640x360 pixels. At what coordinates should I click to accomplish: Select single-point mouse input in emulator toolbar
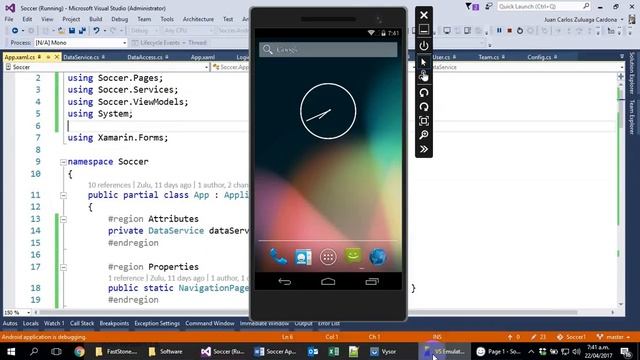pos(424,62)
